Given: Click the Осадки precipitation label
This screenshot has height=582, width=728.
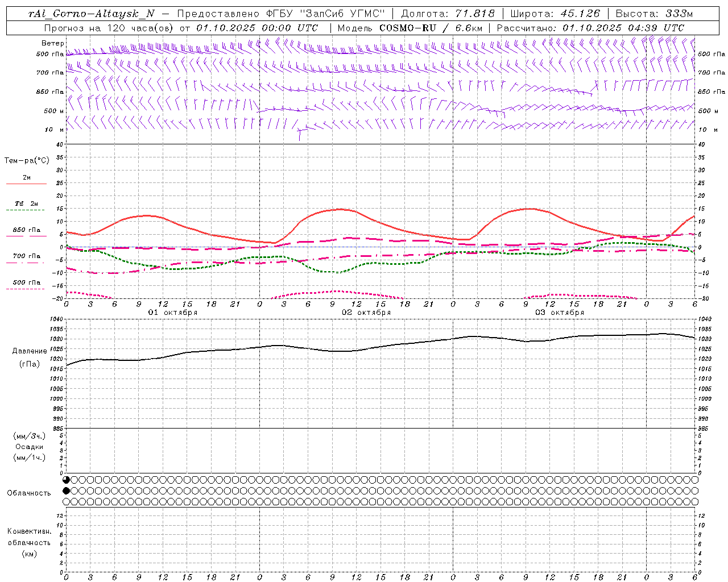Looking at the screenshot, I should tap(30, 447).
